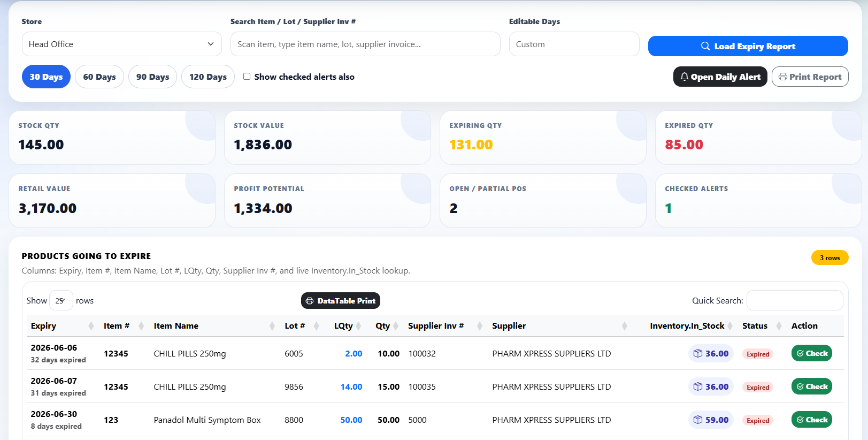Viewport: 868px width, 440px height.
Task: Click the Stock Value card showing 1,836.00
Action: [327, 138]
